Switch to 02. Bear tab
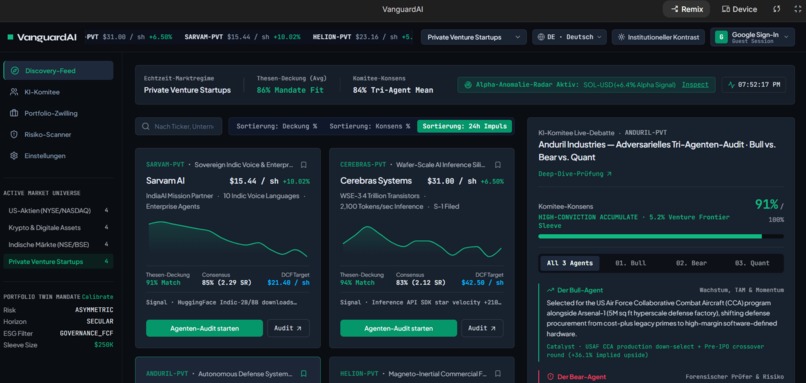The width and height of the screenshot is (806, 383). pyautogui.click(x=691, y=263)
